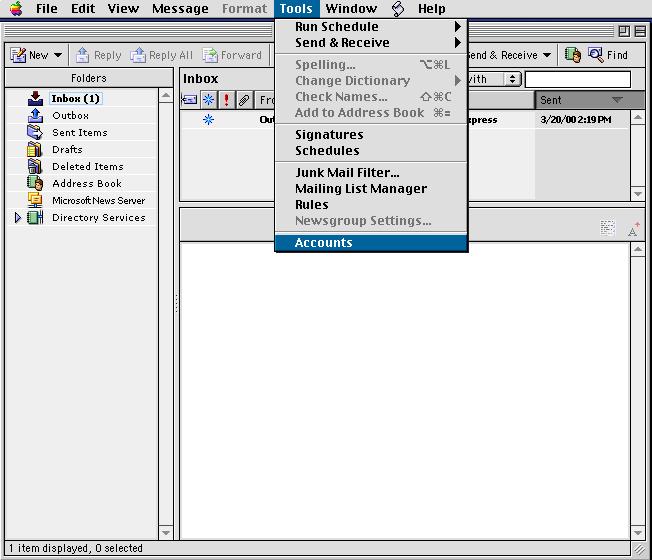
Task: Open the filter criteria popup stepper
Action: 513,79
